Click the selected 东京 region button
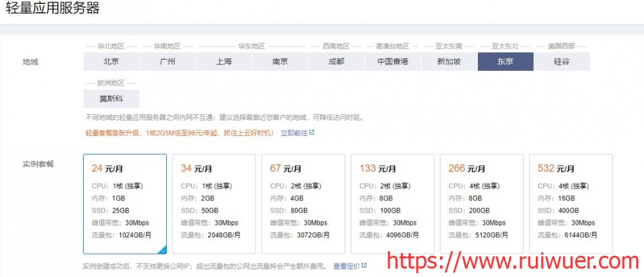644x277 pixels. tap(505, 62)
